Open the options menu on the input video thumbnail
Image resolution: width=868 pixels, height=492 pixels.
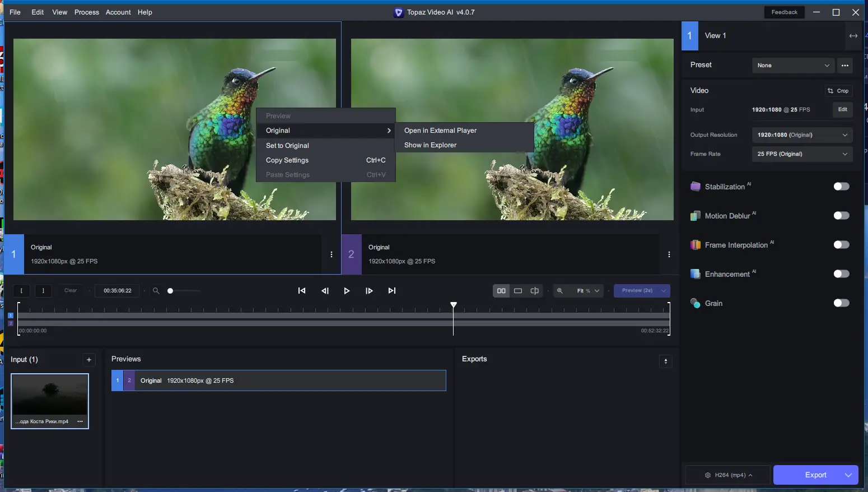tap(80, 421)
